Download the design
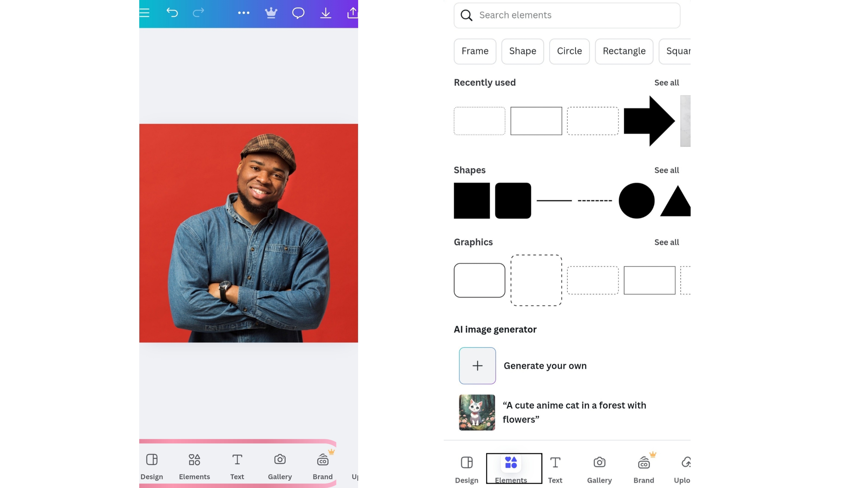This screenshot has height=488, width=868. click(x=325, y=13)
